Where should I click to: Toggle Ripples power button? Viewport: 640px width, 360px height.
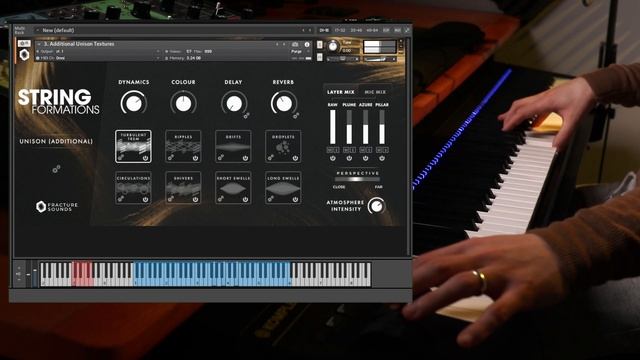[195, 158]
